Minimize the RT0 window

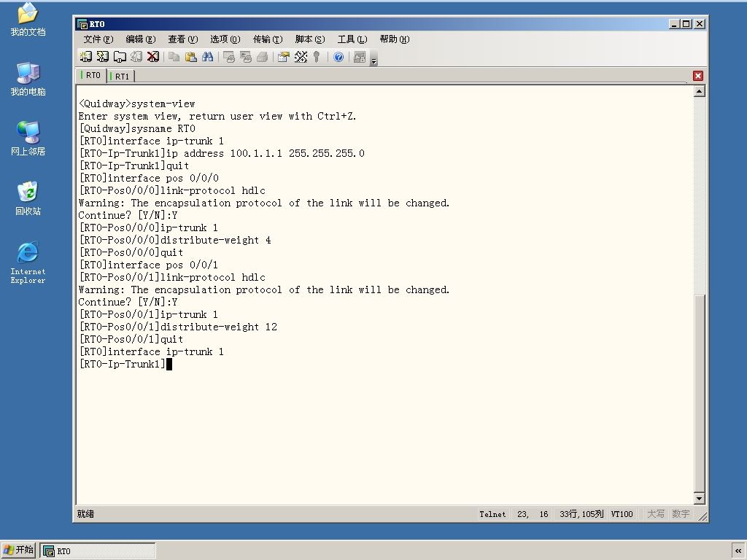(x=673, y=24)
